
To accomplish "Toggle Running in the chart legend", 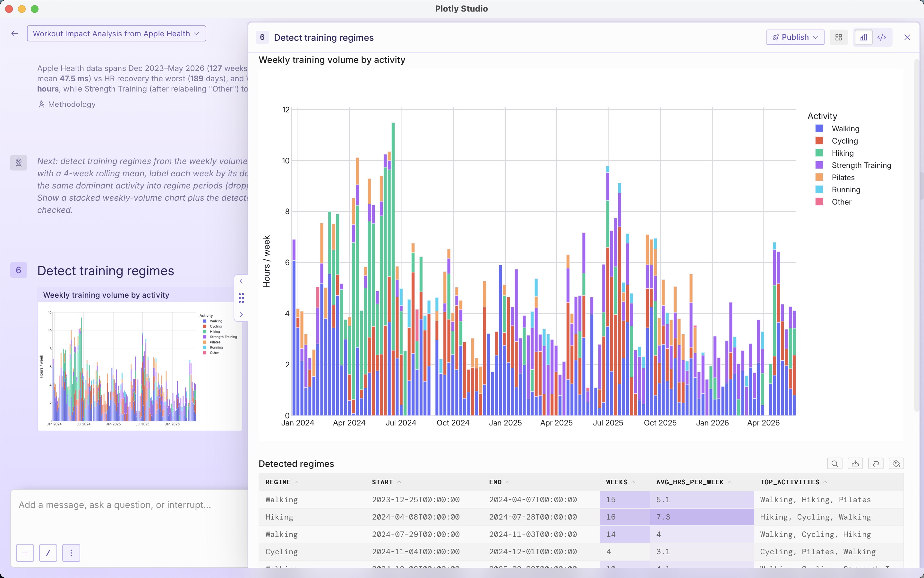I will 837,190.
